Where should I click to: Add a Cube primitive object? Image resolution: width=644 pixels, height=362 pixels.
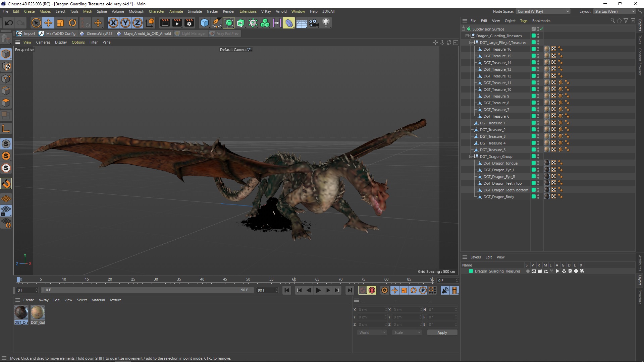pos(204,23)
